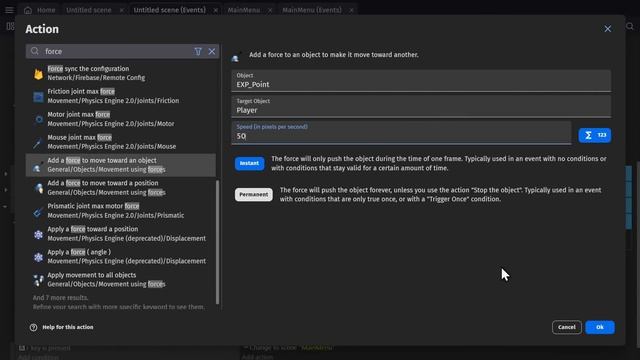The image size is (640, 360).
Task: Select 'Force sync the configuration' action
Action: coord(120,73)
